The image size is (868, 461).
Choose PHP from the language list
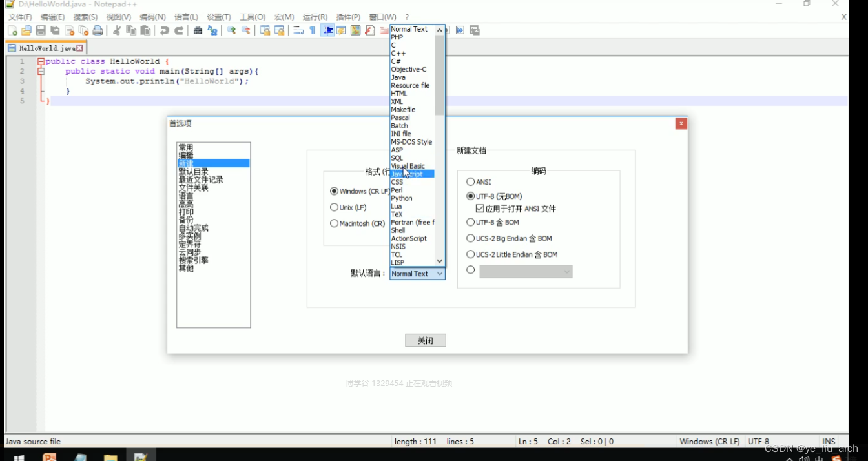click(413, 37)
